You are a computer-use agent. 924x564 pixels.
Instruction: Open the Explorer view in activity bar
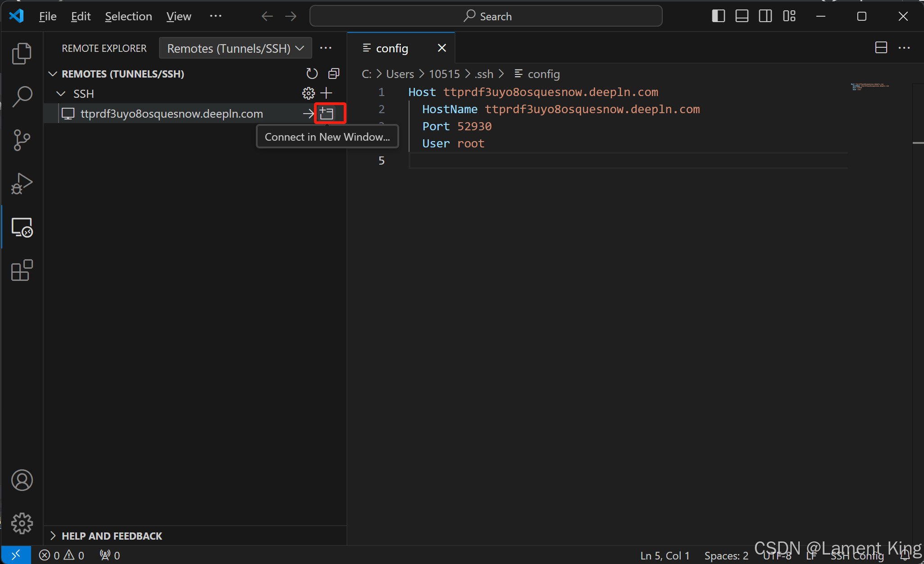point(22,53)
